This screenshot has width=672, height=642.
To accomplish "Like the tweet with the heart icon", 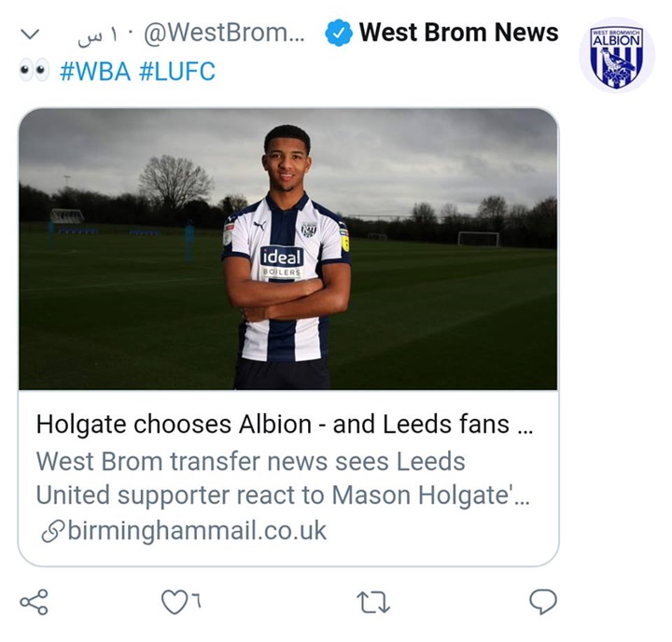I will [173, 604].
